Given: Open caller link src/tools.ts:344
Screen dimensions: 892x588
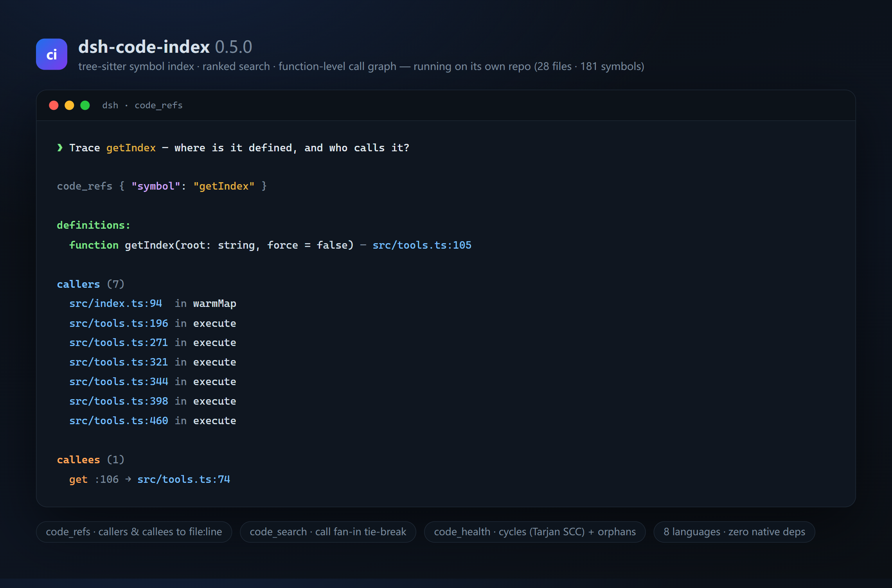Looking at the screenshot, I should (119, 382).
